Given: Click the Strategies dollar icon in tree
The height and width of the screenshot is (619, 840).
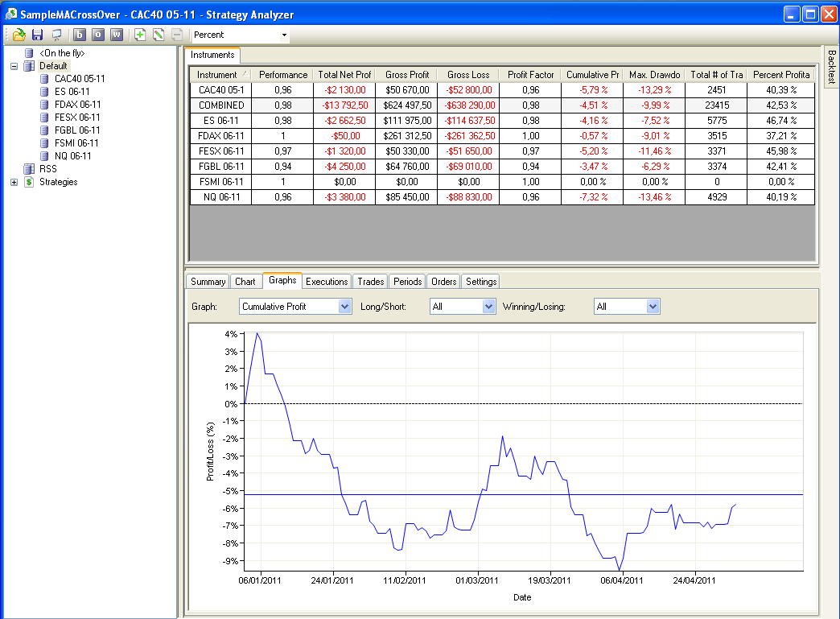Looking at the screenshot, I should [x=29, y=182].
